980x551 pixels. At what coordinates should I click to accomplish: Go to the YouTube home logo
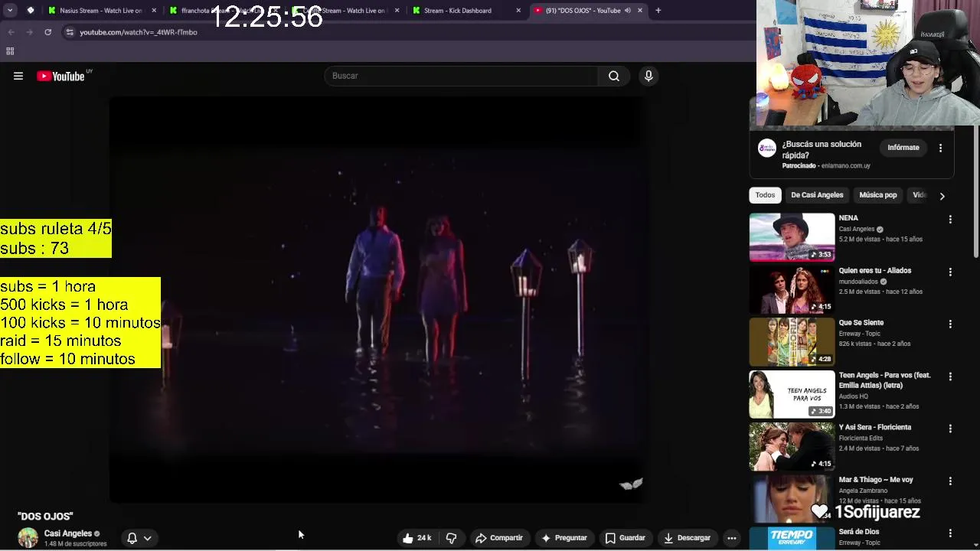point(60,76)
